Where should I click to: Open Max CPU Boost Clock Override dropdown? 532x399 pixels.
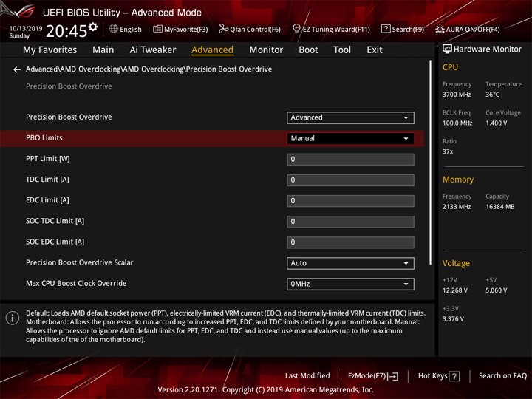click(350, 284)
